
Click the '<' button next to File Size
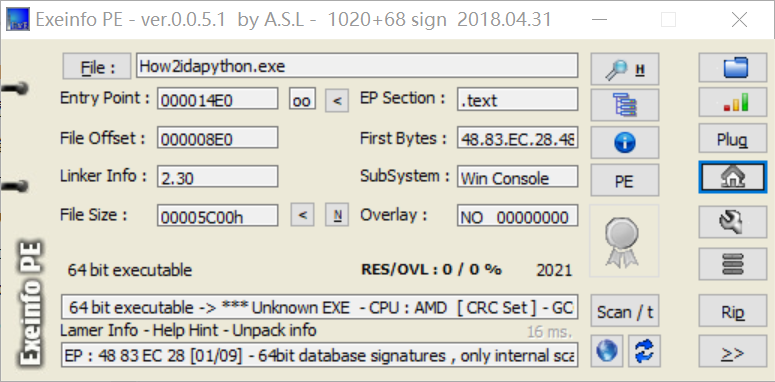(x=302, y=215)
